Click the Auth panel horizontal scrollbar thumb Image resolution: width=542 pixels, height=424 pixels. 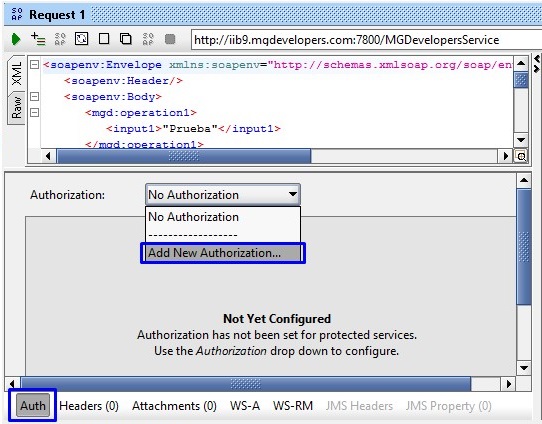pos(245,384)
